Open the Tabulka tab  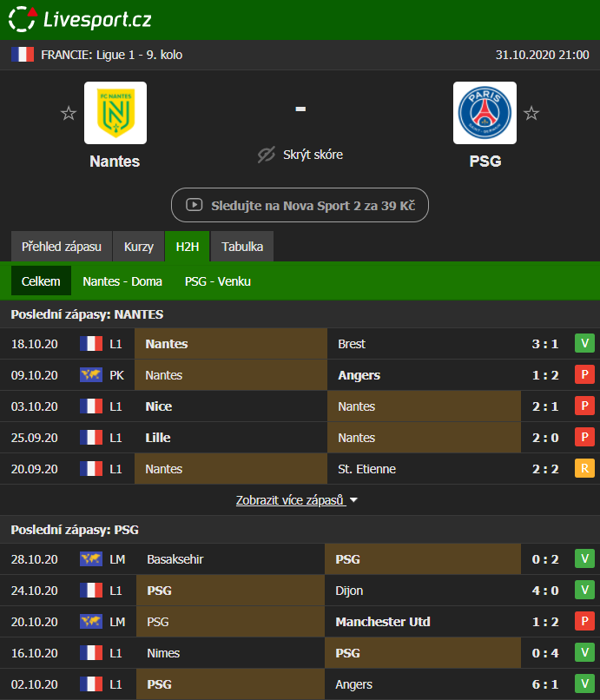pyautogui.click(x=242, y=247)
